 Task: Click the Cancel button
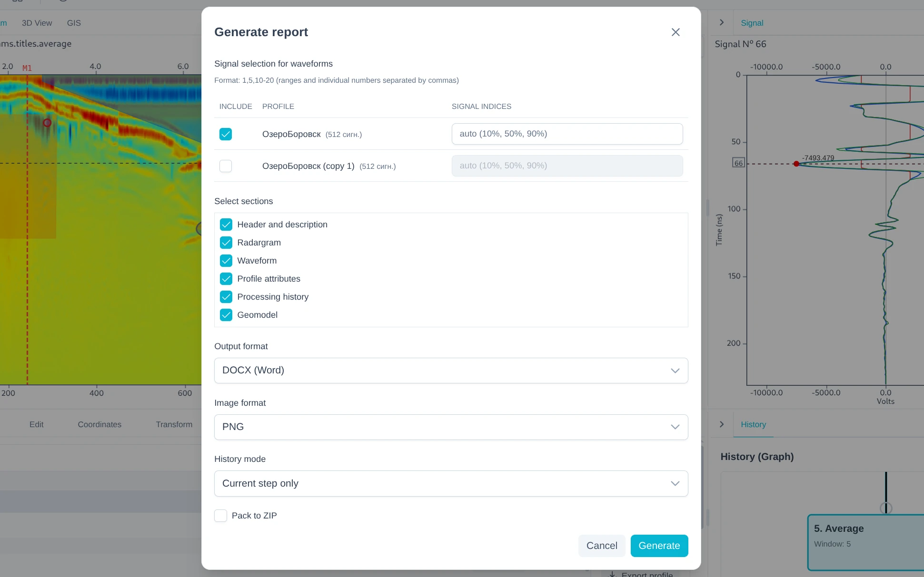tap(601, 546)
